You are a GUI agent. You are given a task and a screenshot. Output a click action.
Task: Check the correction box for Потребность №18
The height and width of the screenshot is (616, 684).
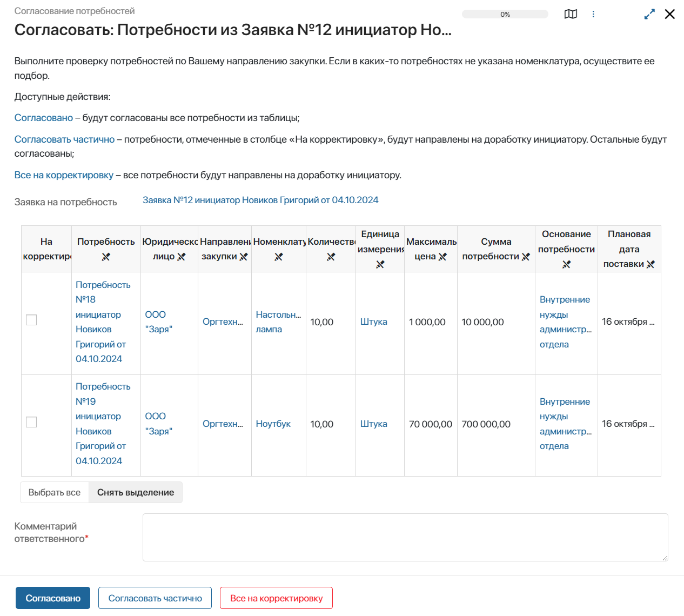(31, 320)
